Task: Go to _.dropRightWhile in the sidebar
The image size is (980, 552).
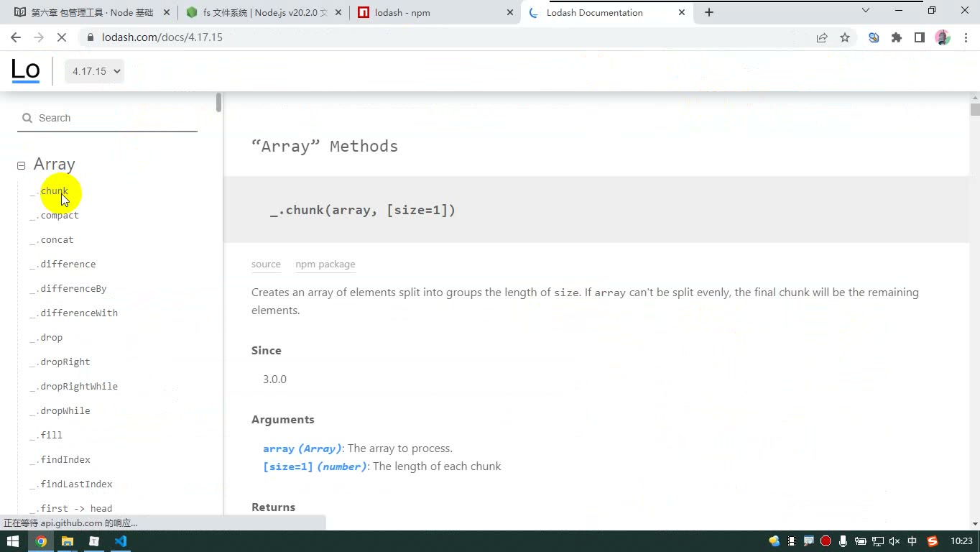Action: [x=73, y=387]
